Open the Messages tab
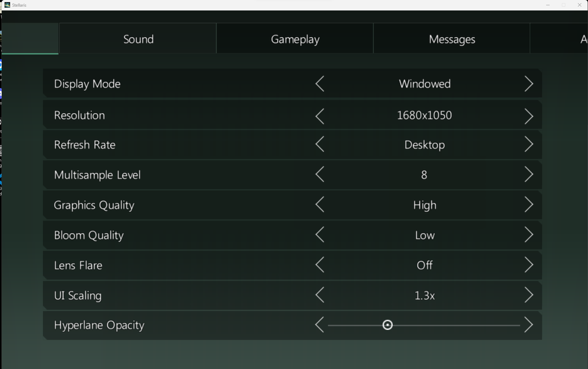Image resolution: width=588 pixels, height=369 pixels. tap(452, 39)
